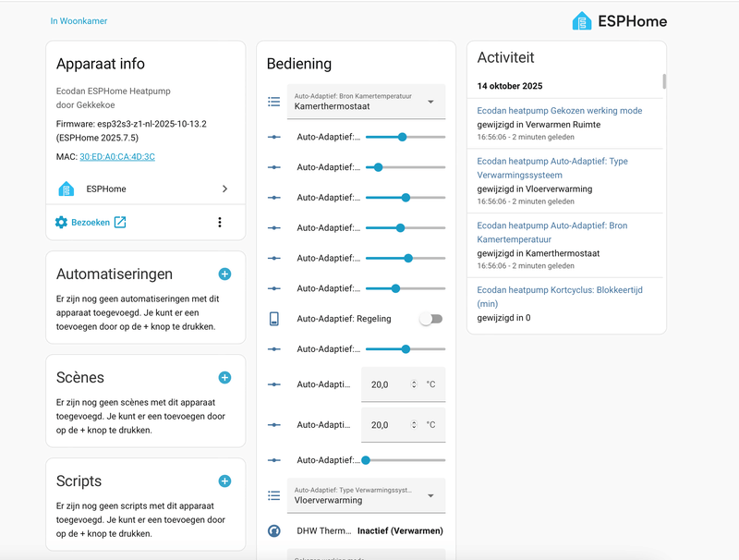Open the Type Verwarmingssysteem dropdown

[x=365, y=495]
